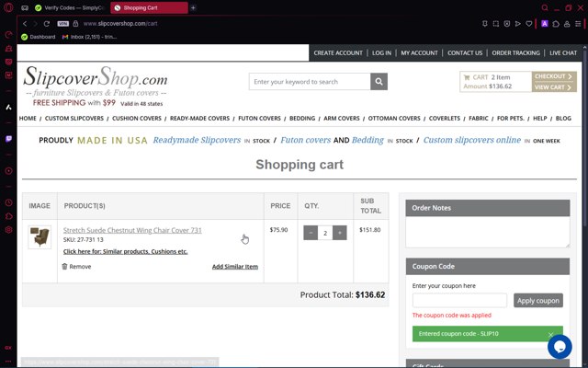The width and height of the screenshot is (588, 368).
Task: Open sidebar settings gear icon
Action: pyautogui.click(x=8, y=230)
